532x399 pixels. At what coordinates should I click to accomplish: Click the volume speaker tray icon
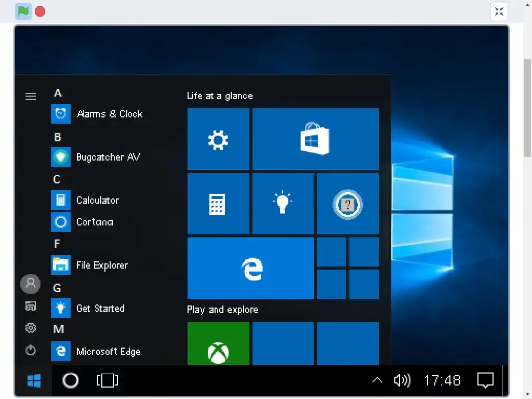coord(402,381)
